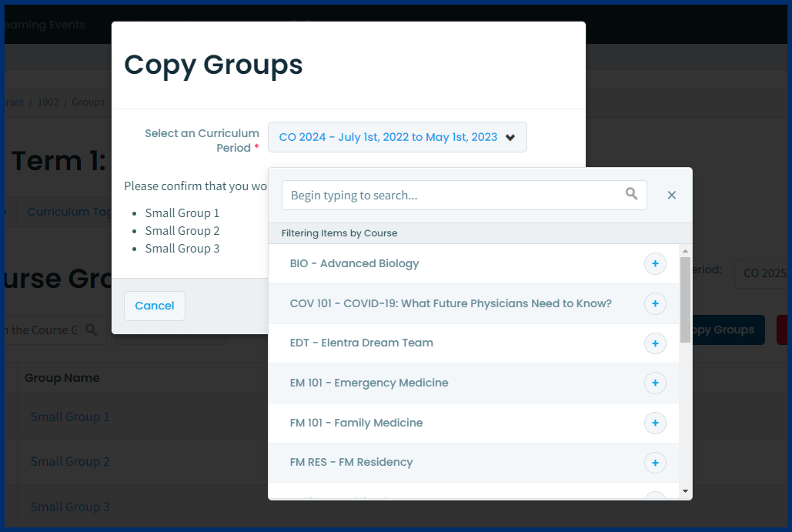Add EDT - Elentra Dream Team plus icon
This screenshot has width=792, height=532.
coord(655,343)
